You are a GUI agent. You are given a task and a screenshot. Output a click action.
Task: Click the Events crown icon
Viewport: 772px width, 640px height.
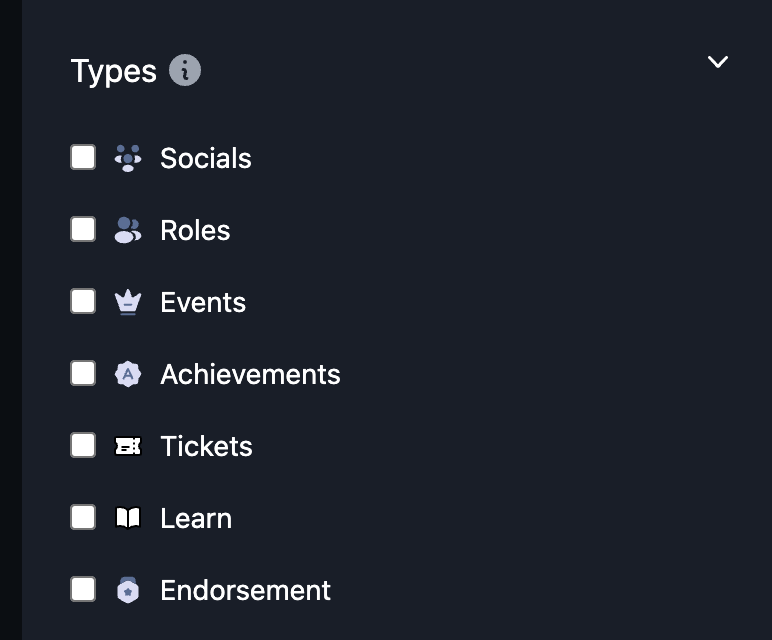tap(128, 302)
